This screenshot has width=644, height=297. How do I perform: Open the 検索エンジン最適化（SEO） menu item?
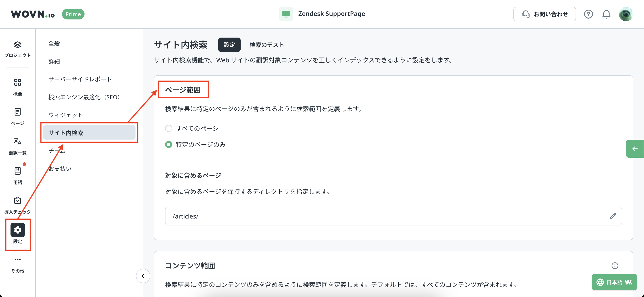pos(84,97)
